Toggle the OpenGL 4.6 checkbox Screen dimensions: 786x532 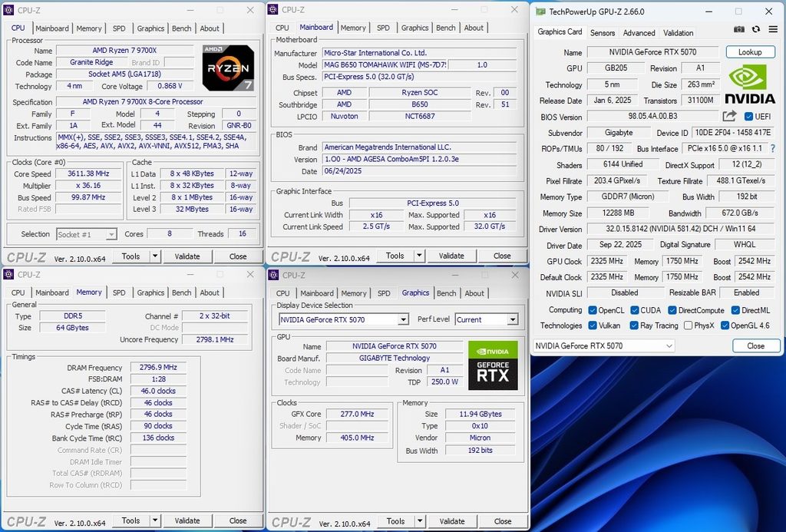pos(725,325)
